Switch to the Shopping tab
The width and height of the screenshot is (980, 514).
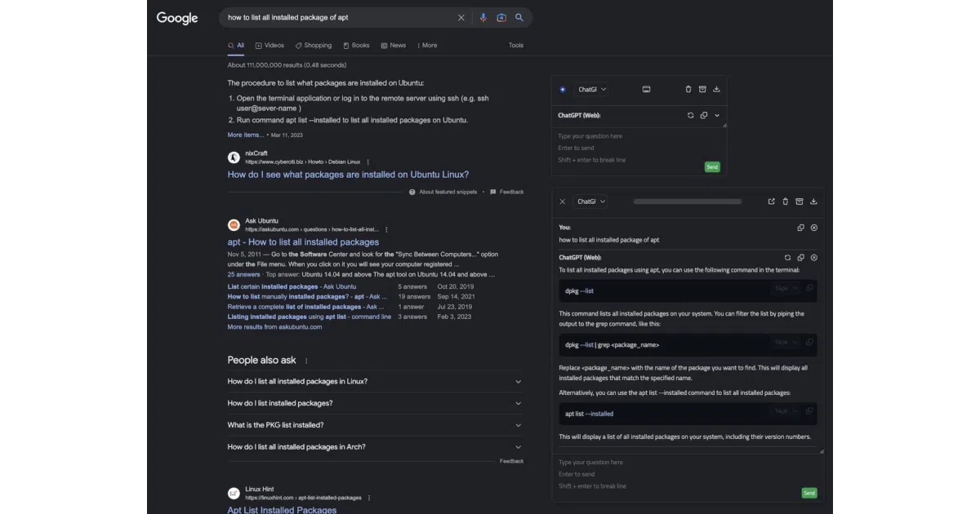[314, 46]
